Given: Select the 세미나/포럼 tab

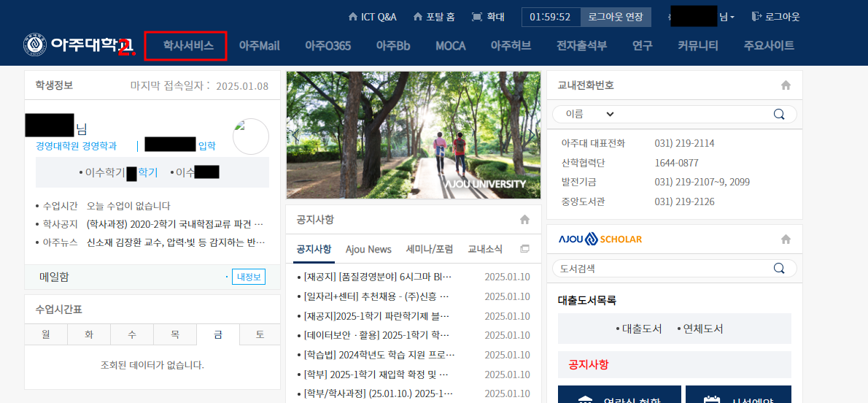Looking at the screenshot, I should (429, 249).
